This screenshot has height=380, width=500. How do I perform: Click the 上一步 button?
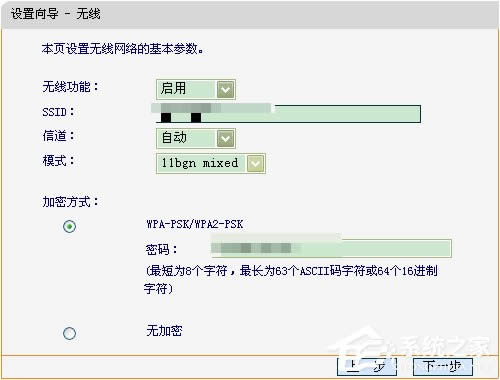tap(367, 366)
